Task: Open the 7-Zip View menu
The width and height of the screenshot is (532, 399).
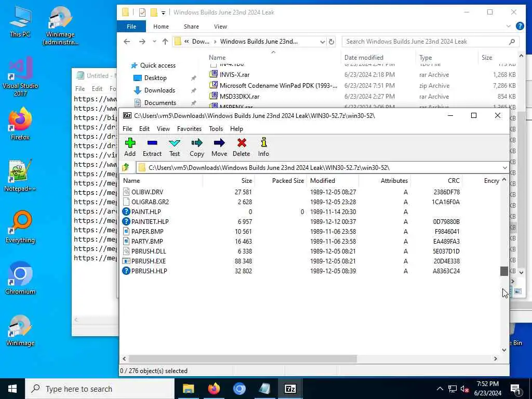Action: point(163,129)
